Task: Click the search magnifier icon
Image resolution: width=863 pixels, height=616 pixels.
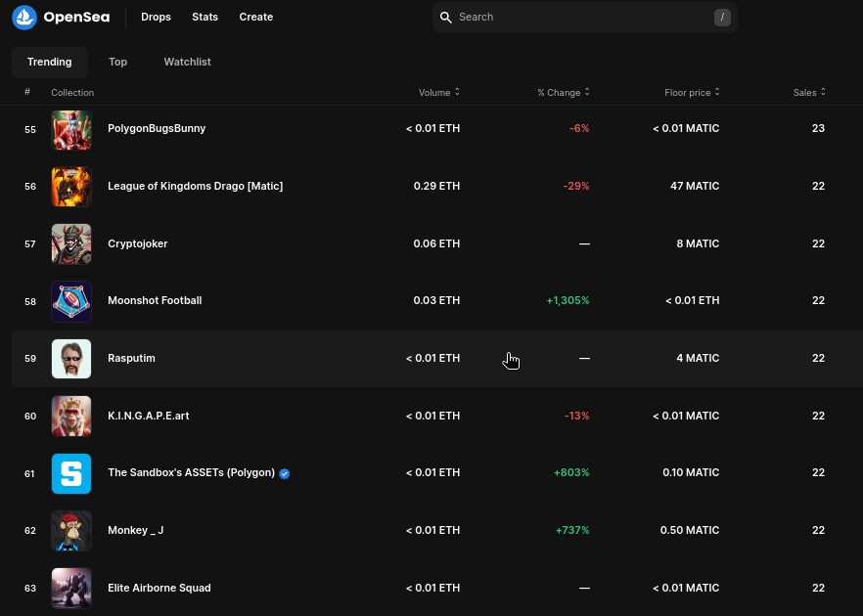Action: coord(446,17)
